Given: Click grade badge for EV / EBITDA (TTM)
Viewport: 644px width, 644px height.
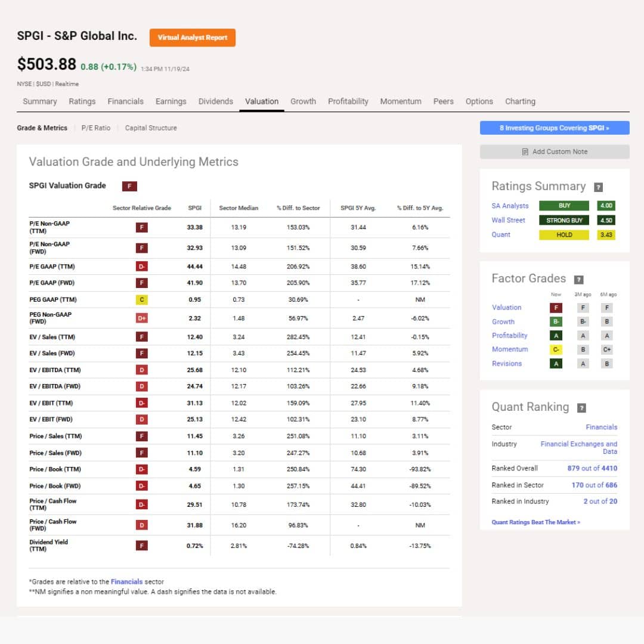Looking at the screenshot, I should [x=142, y=370].
